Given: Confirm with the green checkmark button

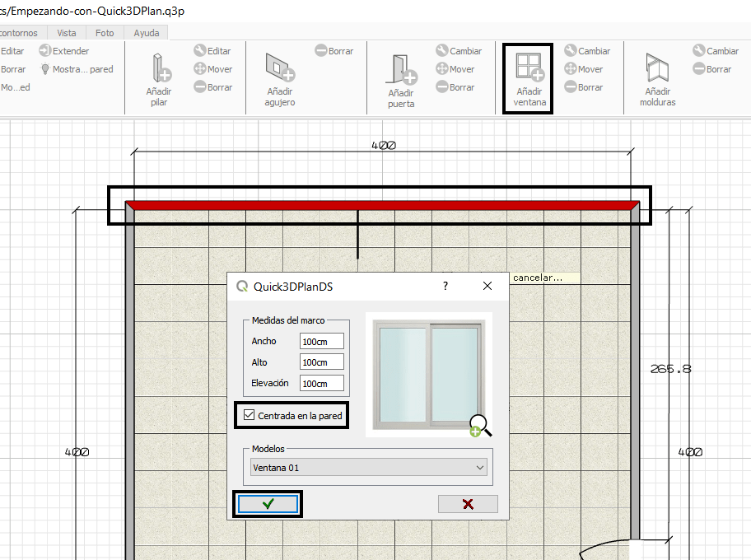Looking at the screenshot, I should point(268,504).
